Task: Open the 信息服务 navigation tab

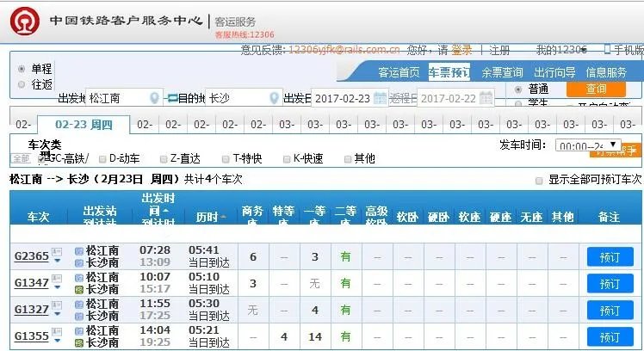Action: (606, 72)
